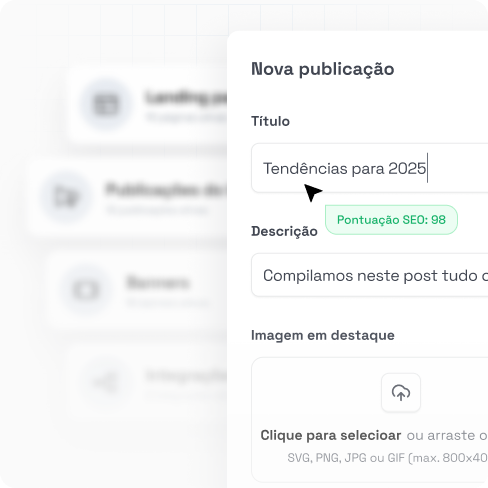This screenshot has height=488, width=488.
Task: Open the Integrações menu label
Action: pos(186,376)
